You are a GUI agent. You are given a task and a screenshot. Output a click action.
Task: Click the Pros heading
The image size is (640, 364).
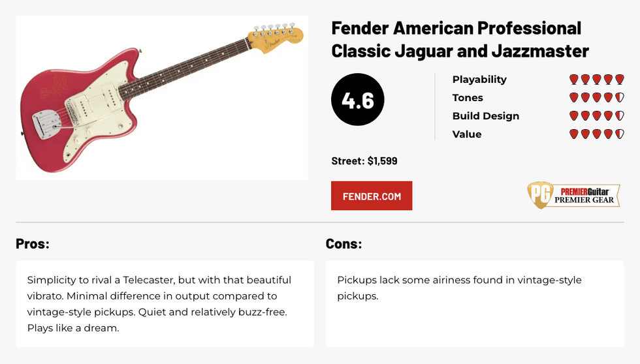click(x=33, y=244)
